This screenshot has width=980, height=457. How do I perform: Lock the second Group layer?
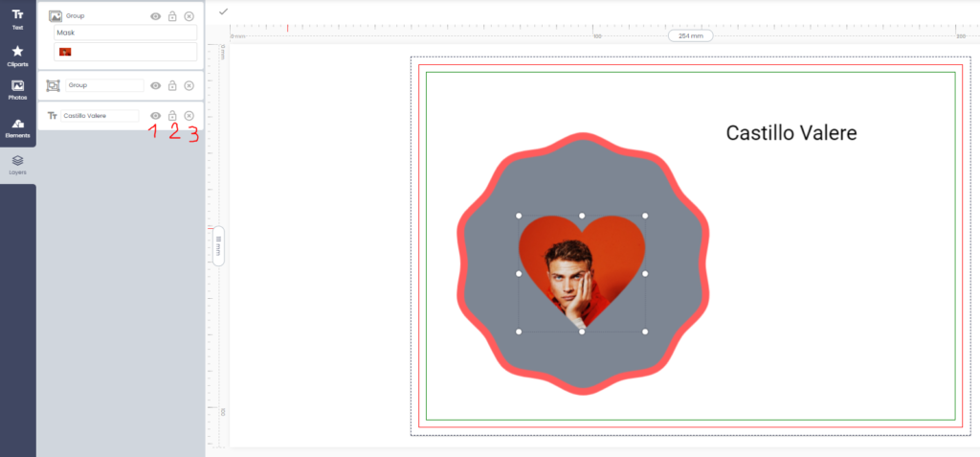click(172, 85)
